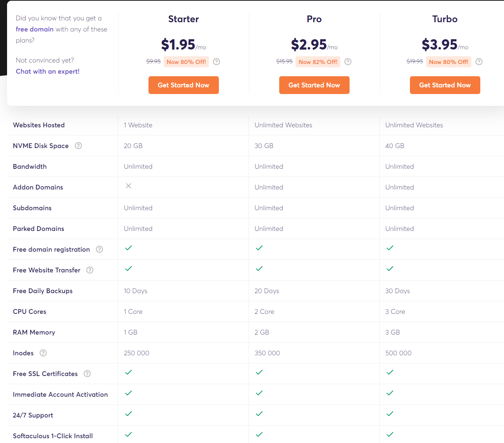504x443 pixels.
Task: Click the $2.95 Pro price
Action: coord(309,45)
